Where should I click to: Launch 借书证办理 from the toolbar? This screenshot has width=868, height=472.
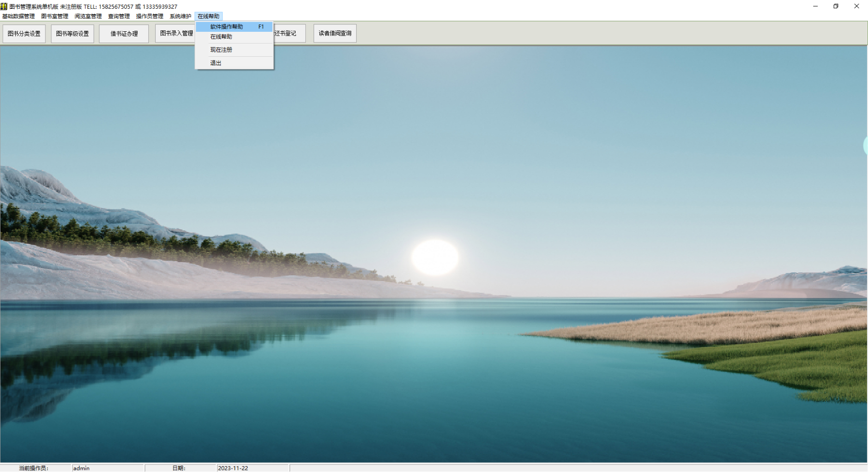coord(124,34)
